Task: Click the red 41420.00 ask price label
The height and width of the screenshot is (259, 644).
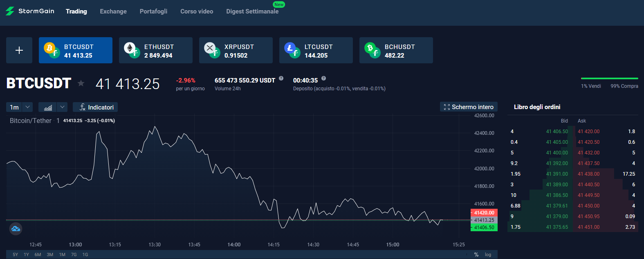Action: [484, 212]
